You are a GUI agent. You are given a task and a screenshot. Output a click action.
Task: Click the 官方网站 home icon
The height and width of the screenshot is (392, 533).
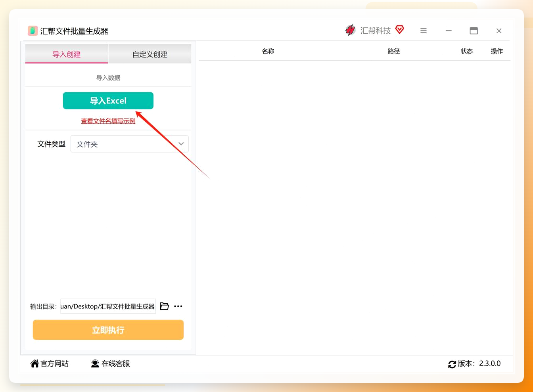[x=35, y=363]
